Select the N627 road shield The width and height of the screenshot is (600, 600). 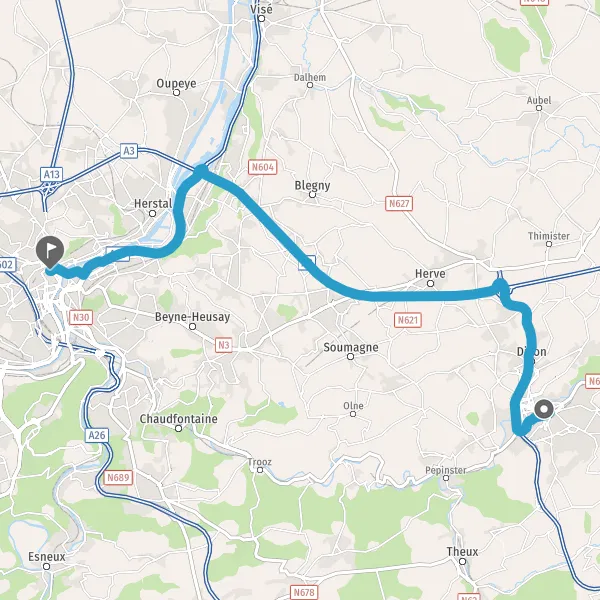pos(399,204)
